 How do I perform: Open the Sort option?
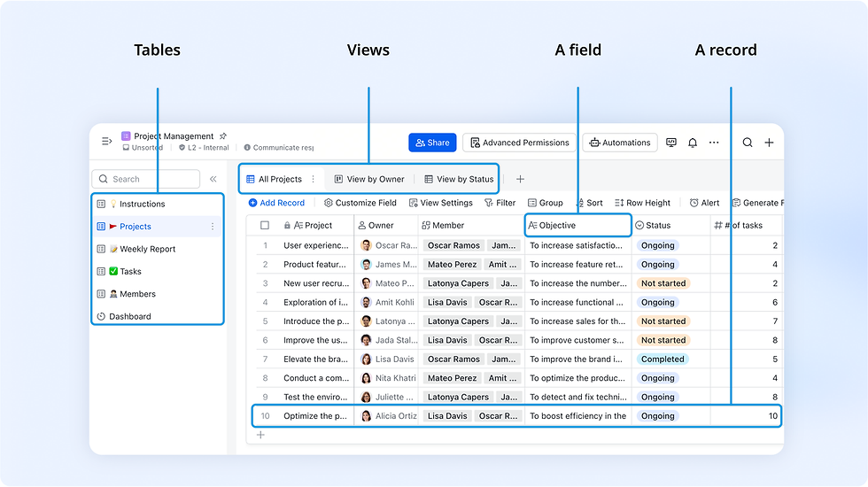pyautogui.click(x=590, y=203)
